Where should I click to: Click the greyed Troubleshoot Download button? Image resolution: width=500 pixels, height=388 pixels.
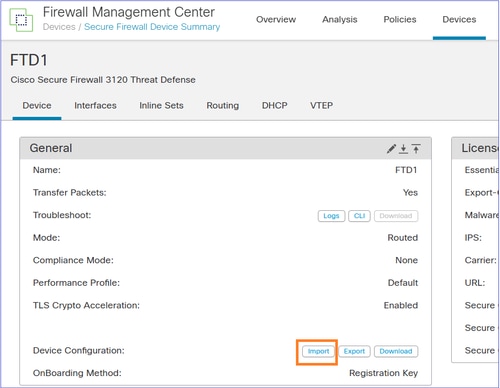(396, 216)
